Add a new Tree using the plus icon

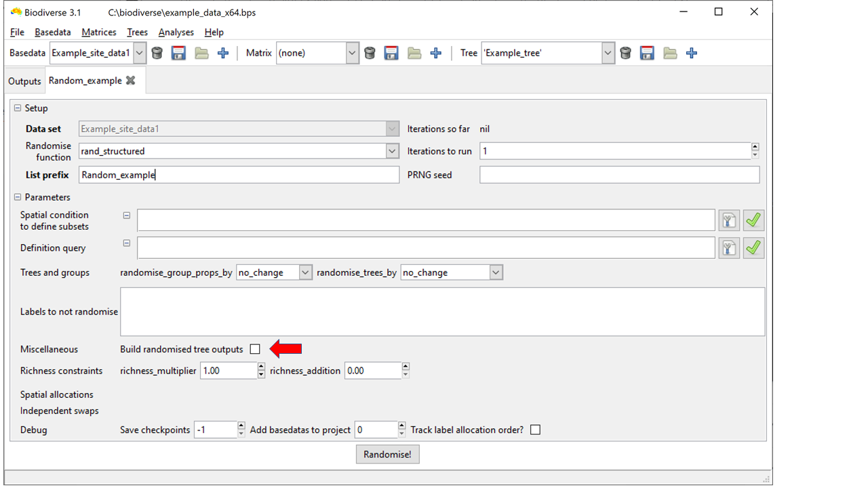pos(691,52)
